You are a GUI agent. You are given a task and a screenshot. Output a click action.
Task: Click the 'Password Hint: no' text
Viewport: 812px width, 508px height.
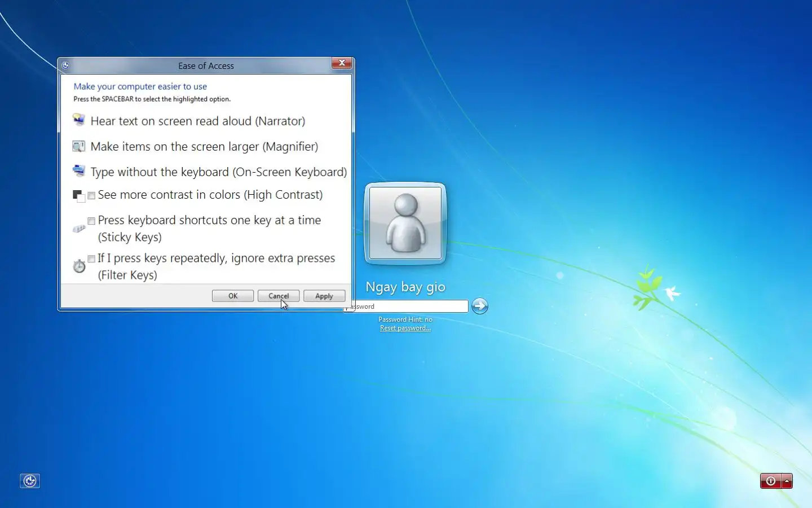pos(405,319)
